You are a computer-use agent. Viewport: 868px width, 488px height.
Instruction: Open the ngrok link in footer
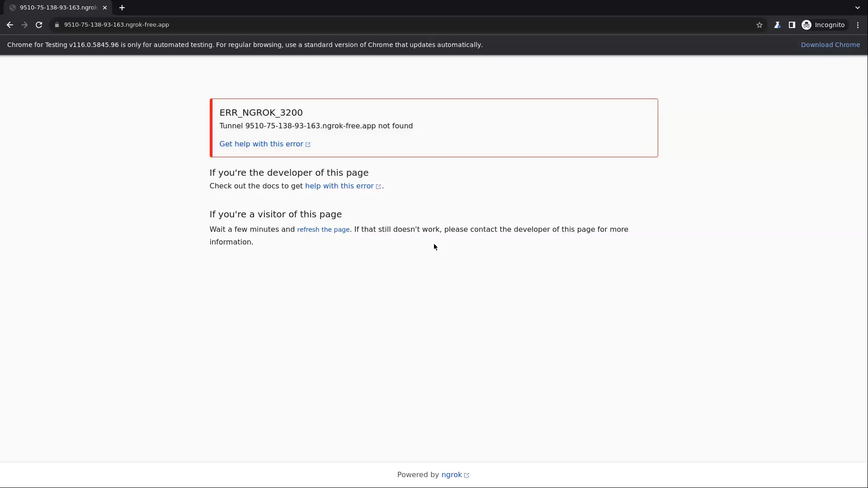(452, 475)
